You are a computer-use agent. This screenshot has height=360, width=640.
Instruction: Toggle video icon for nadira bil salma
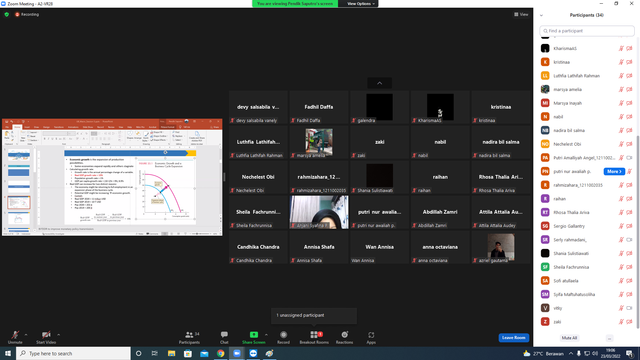(x=629, y=130)
